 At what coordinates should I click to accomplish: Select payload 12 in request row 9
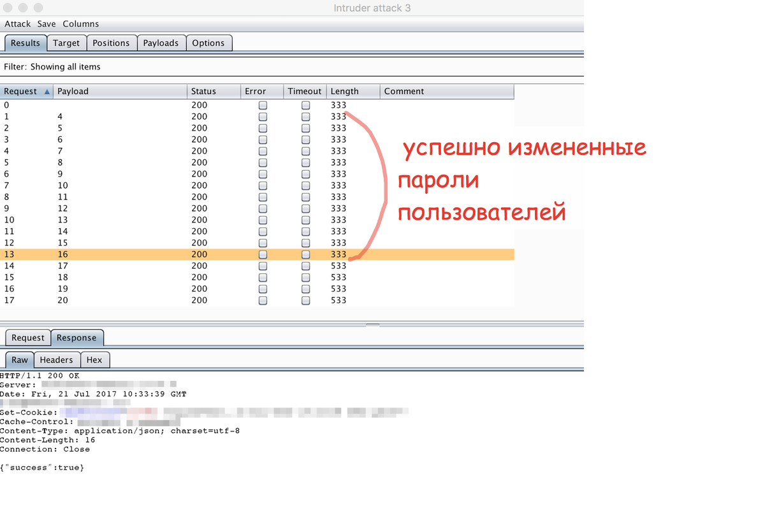coord(62,208)
